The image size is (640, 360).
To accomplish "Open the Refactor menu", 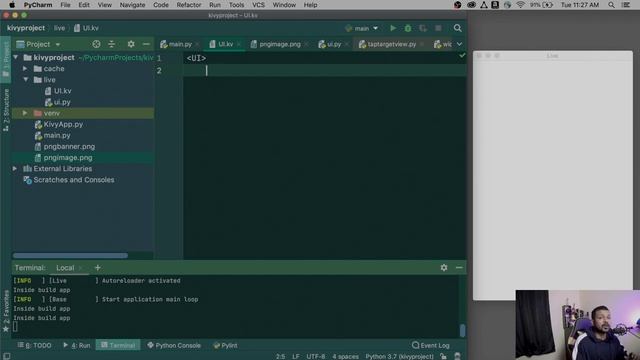I will [x=189, y=5].
